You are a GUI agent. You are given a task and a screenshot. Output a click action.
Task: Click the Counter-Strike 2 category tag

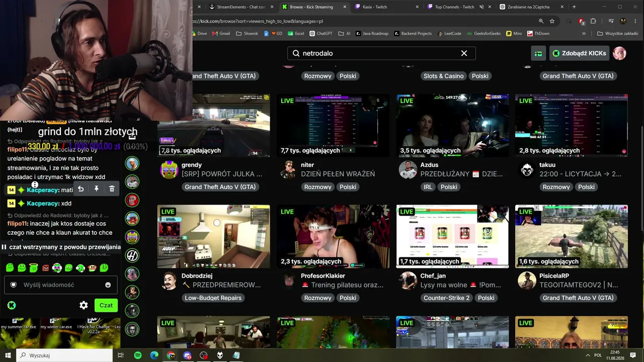pos(446,298)
